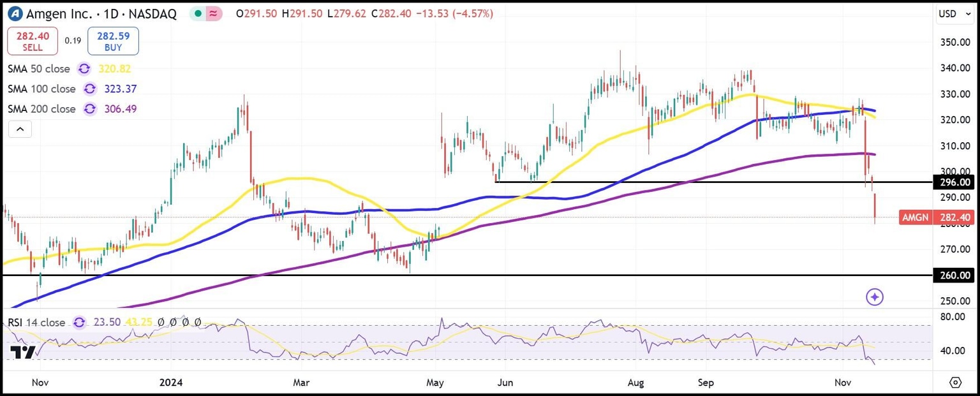Click the RSI 80.00 axis label

(954, 317)
